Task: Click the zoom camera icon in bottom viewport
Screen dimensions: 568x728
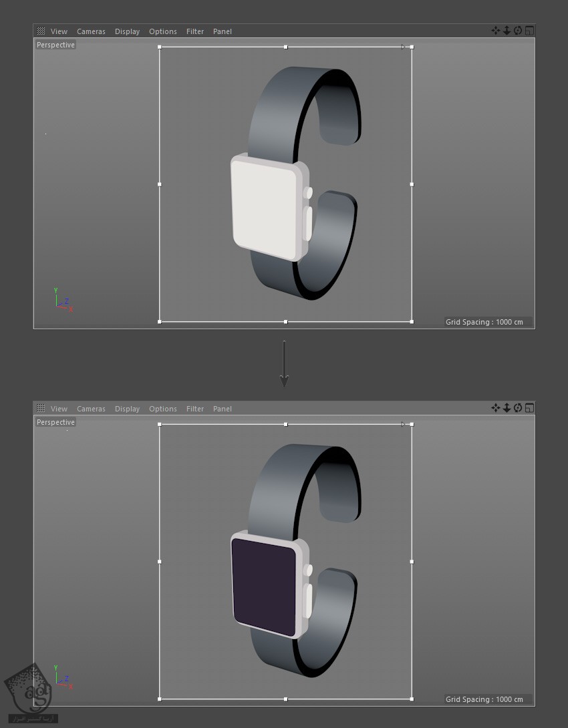Action: click(x=507, y=408)
